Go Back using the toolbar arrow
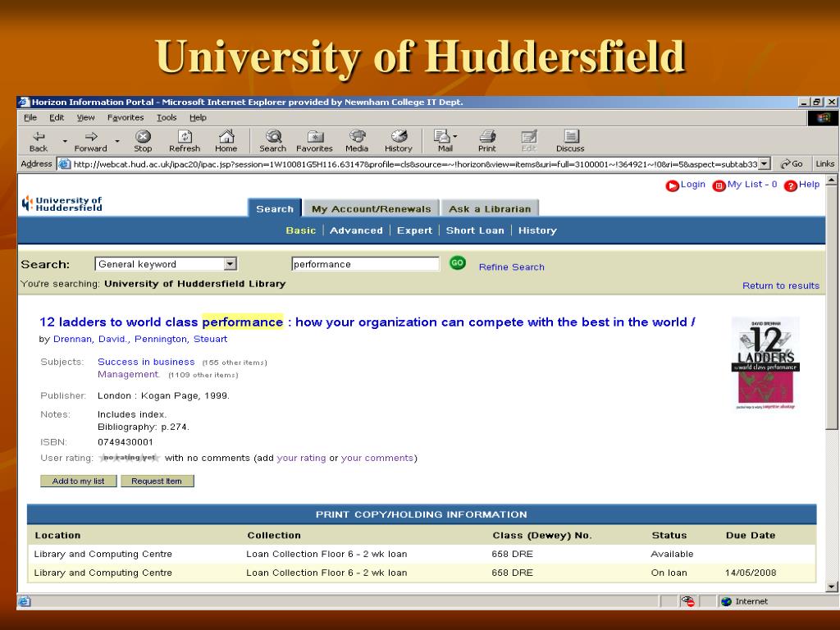This screenshot has width=840, height=630. [x=39, y=141]
